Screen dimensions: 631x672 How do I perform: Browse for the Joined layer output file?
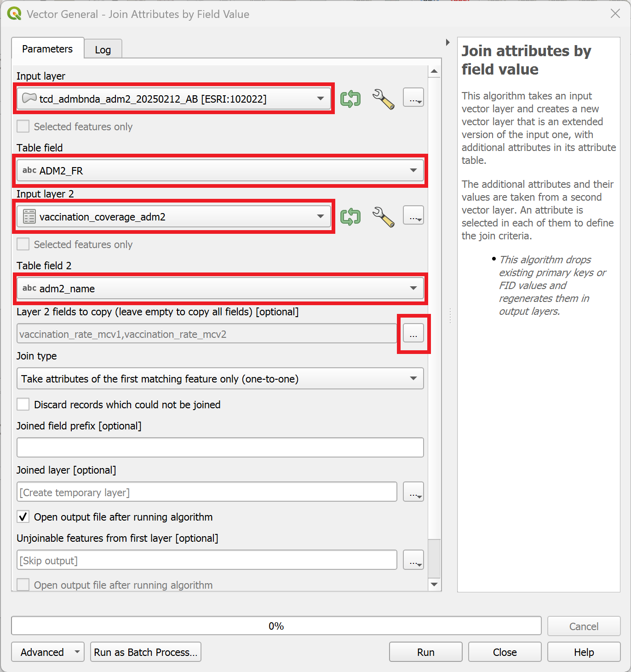coord(413,492)
